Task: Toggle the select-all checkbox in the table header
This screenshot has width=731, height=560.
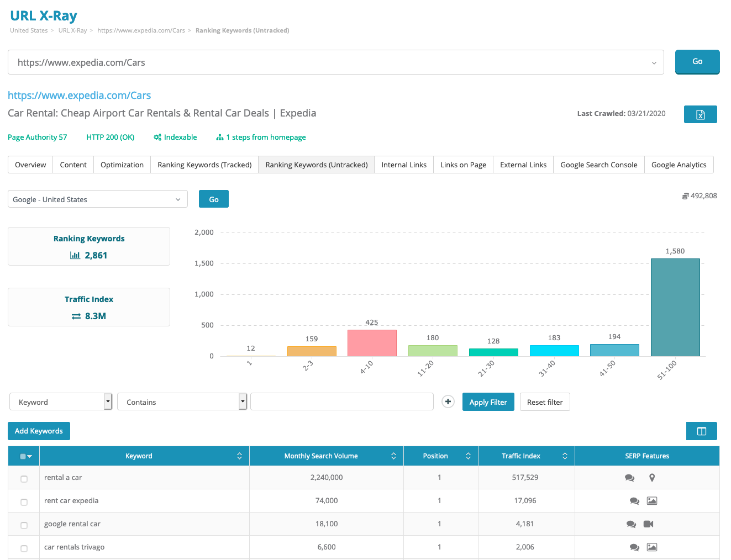Action: point(23,456)
